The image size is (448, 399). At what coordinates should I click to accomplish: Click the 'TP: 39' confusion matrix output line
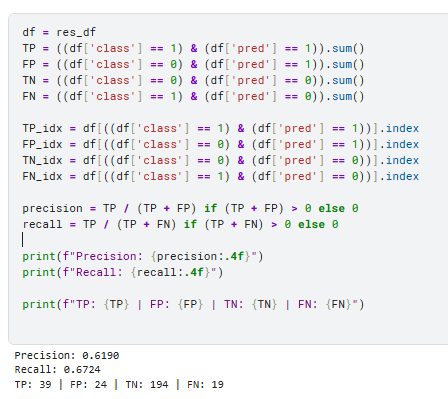tap(119, 384)
